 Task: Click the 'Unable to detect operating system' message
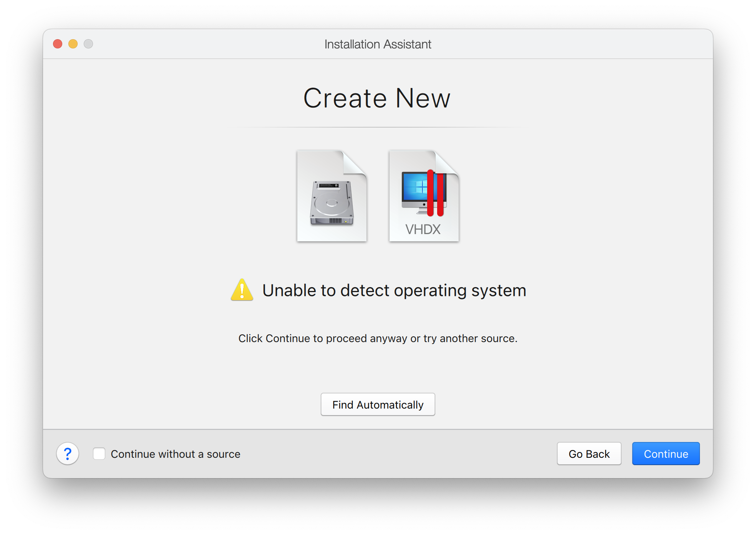pos(394,291)
